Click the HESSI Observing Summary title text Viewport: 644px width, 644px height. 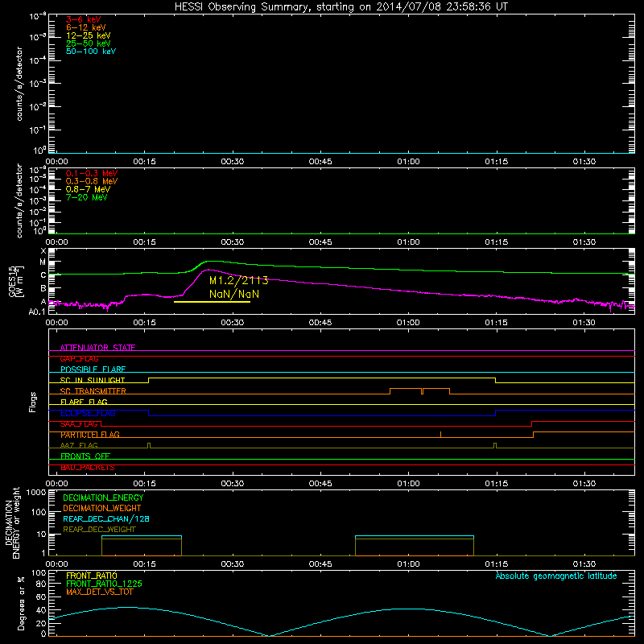click(x=341, y=7)
